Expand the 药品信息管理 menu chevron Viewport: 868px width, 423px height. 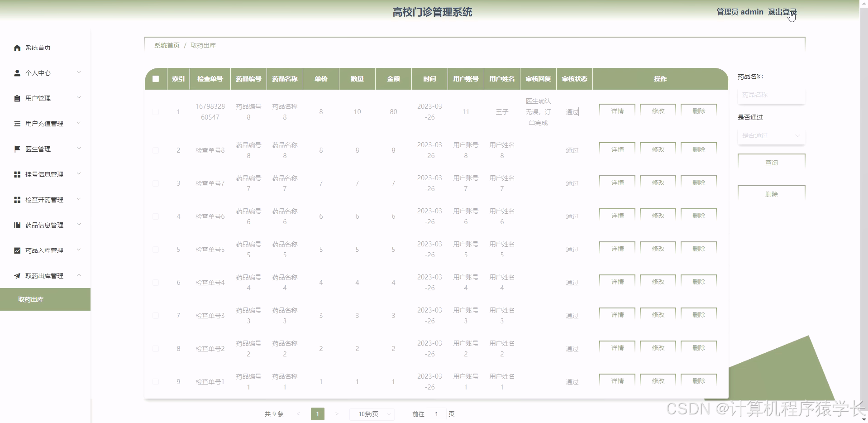[x=79, y=225]
